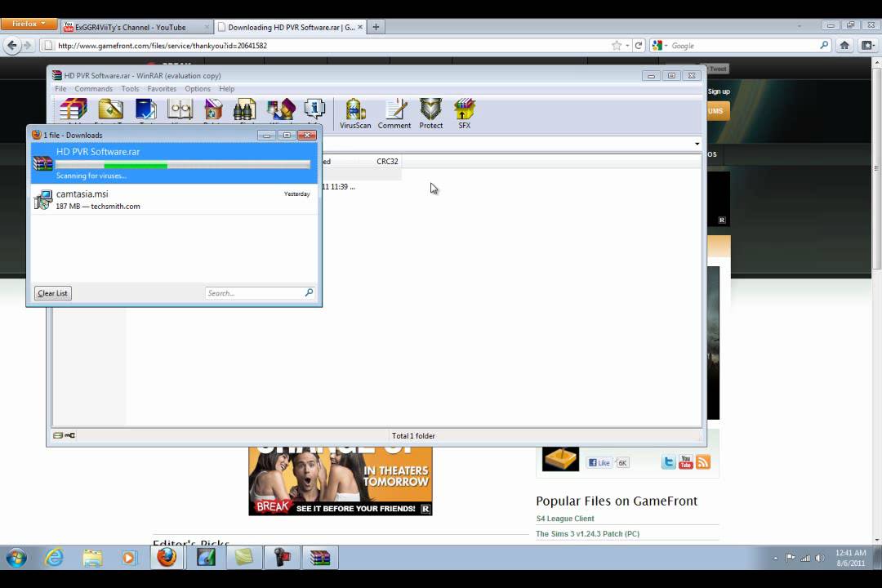Open a new Firefox tab
882x588 pixels.
click(376, 27)
